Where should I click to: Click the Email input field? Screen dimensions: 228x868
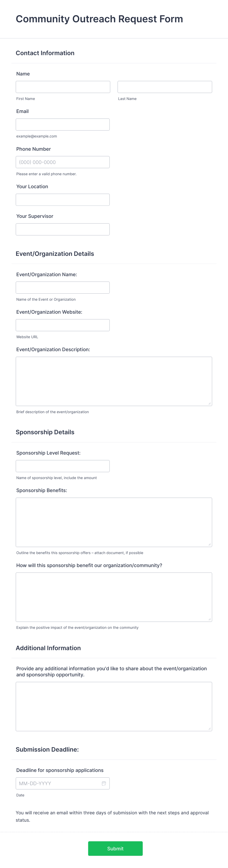(63, 124)
